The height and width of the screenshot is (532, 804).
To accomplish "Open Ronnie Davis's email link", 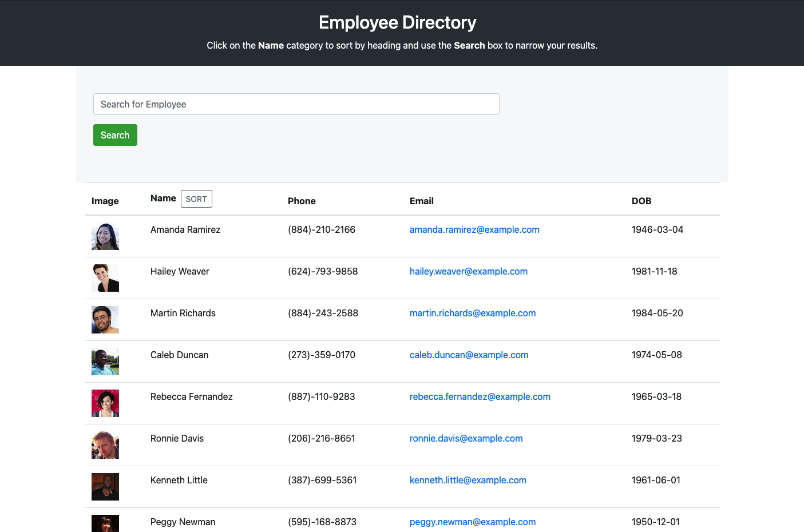I will [466, 438].
